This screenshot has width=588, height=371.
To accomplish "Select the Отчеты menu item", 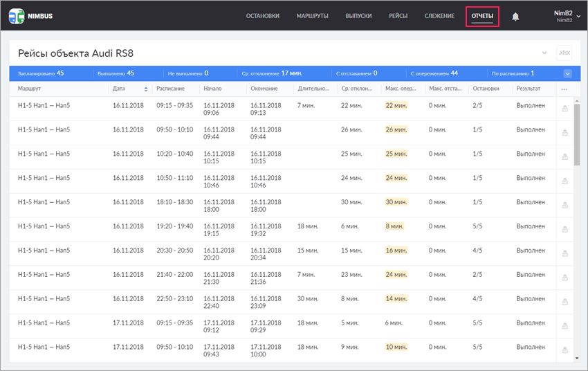I will pyautogui.click(x=482, y=16).
